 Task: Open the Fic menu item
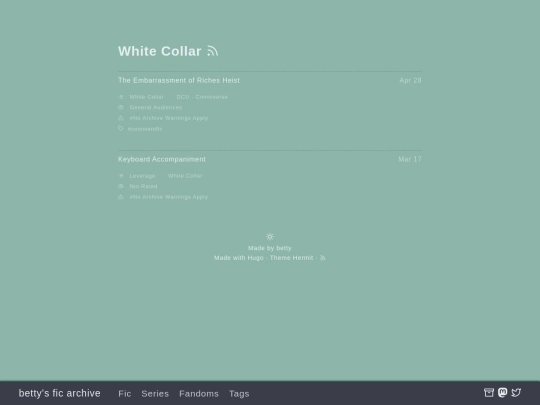[125, 394]
